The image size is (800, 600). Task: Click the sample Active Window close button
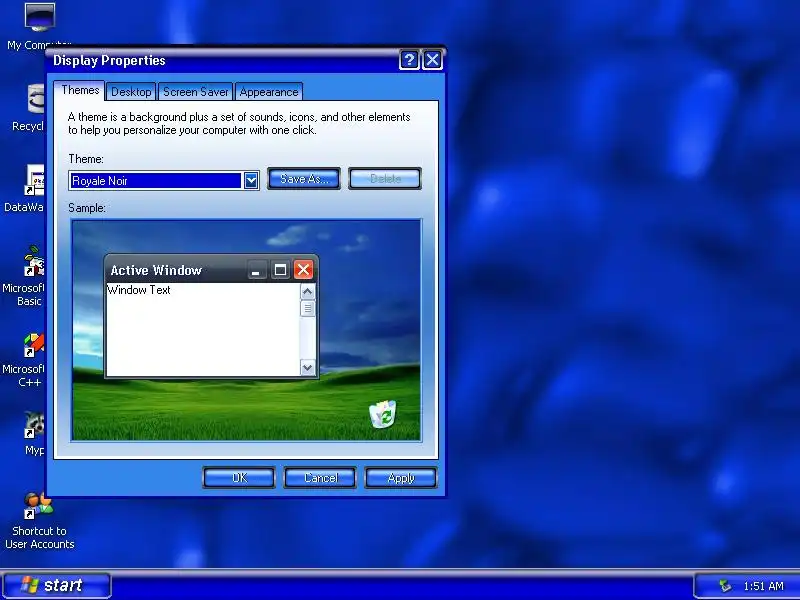[x=303, y=269]
